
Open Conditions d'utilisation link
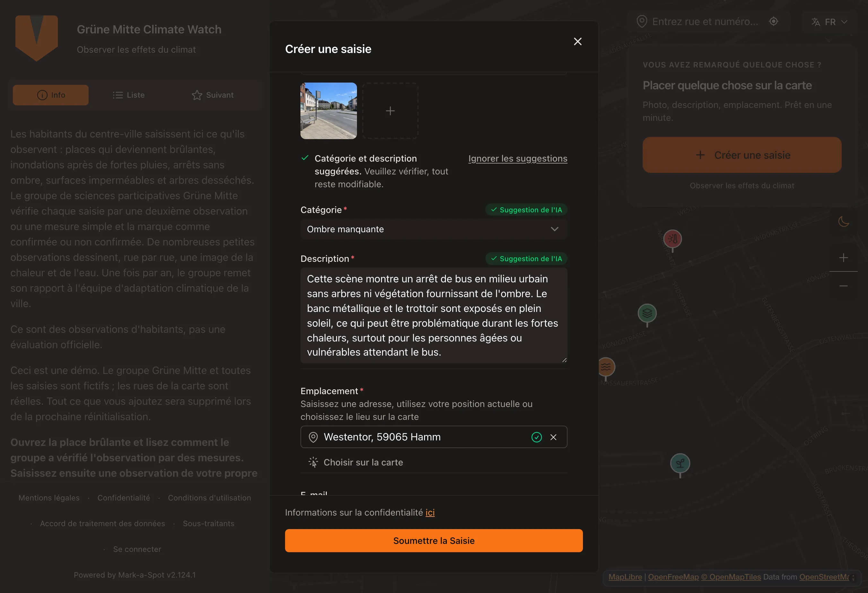(209, 498)
